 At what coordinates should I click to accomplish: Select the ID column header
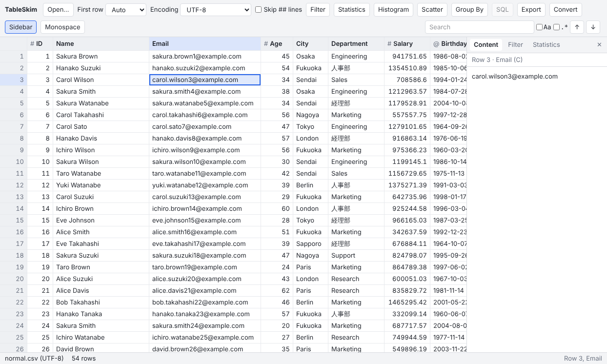tap(40, 44)
